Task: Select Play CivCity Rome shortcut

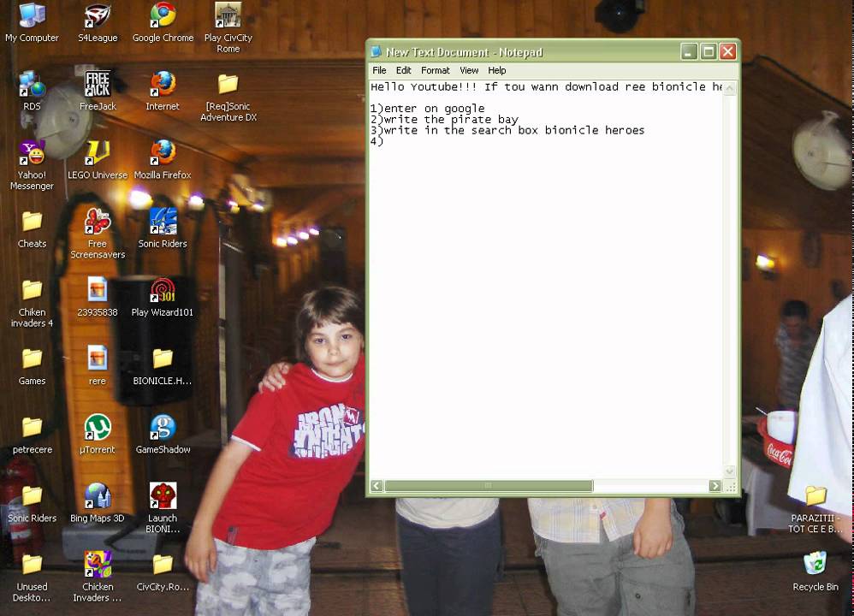Action: tap(228, 28)
